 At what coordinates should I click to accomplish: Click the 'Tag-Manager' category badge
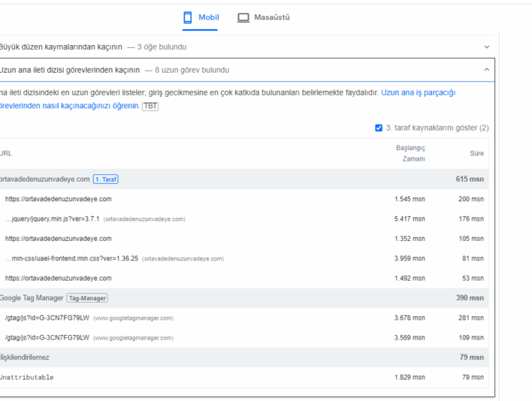(87, 298)
